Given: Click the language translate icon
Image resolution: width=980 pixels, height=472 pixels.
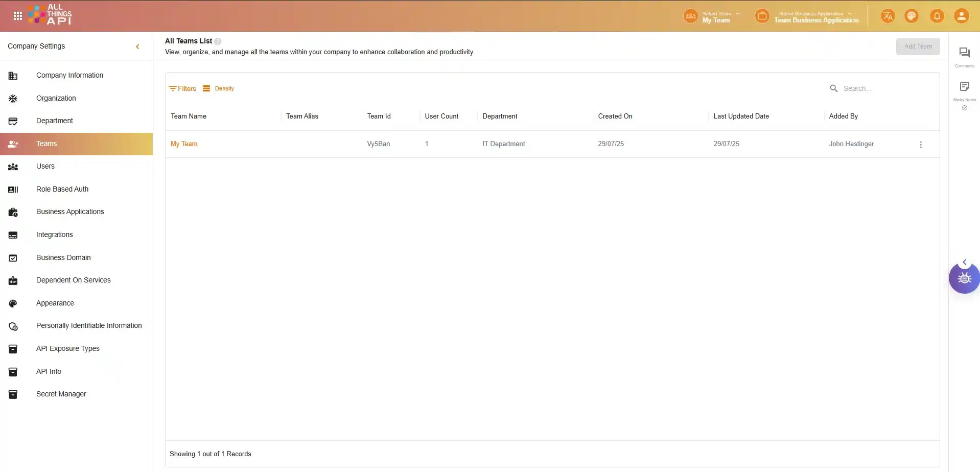Looking at the screenshot, I should coord(888,16).
